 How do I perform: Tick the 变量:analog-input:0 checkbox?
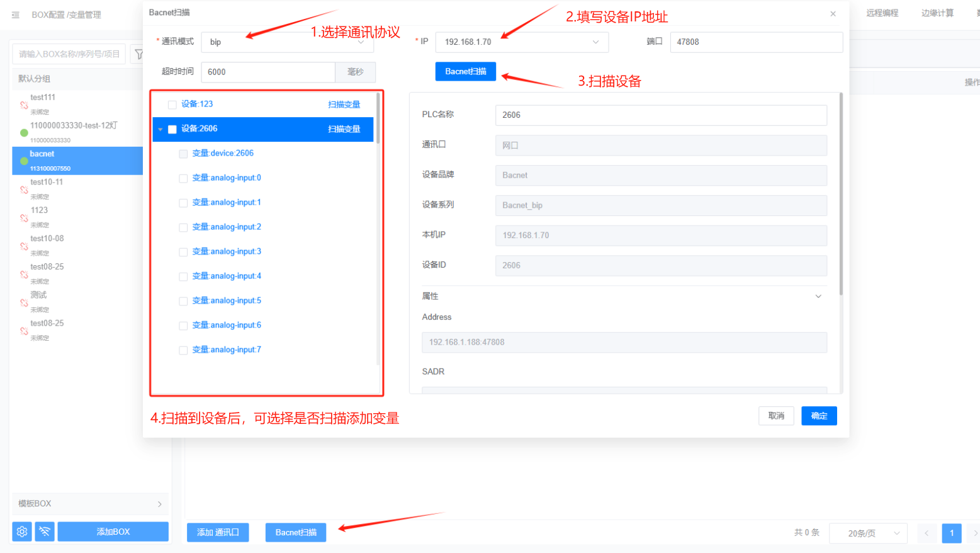183,178
